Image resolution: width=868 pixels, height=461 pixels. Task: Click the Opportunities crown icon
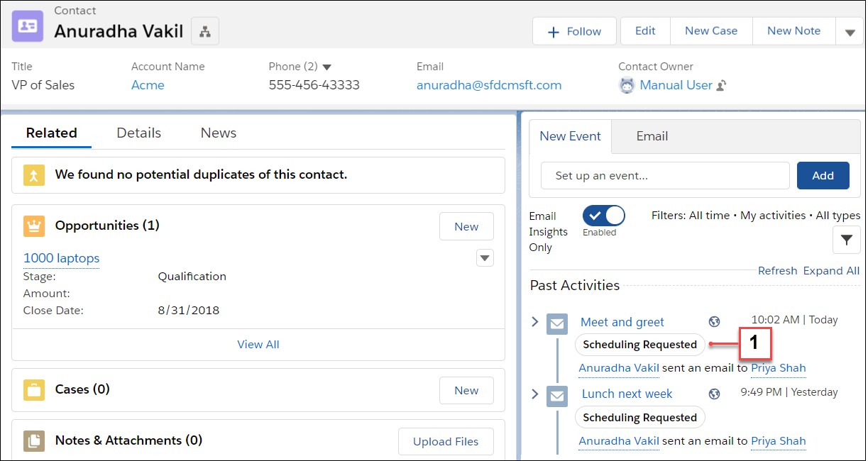click(x=34, y=226)
